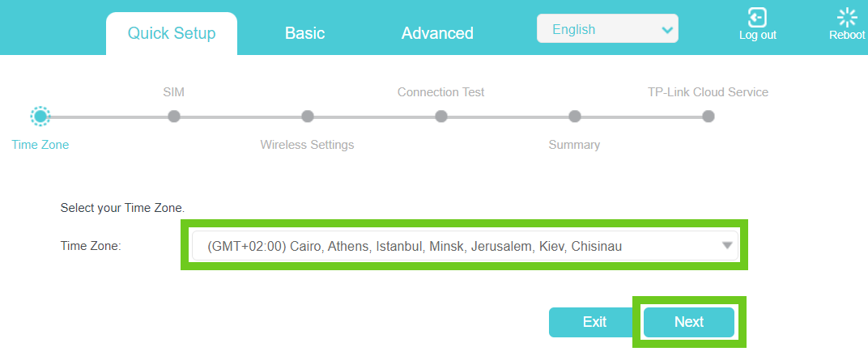The height and width of the screenshot is (360, 868).
Task: Click the TP-Link Cloud Service step label
Action: click(708, 92)
